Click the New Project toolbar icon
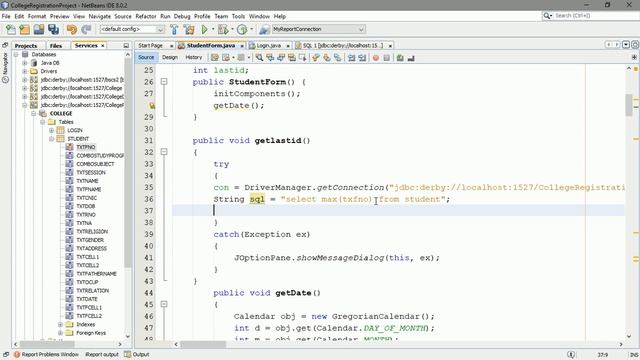 coord(24,29)
